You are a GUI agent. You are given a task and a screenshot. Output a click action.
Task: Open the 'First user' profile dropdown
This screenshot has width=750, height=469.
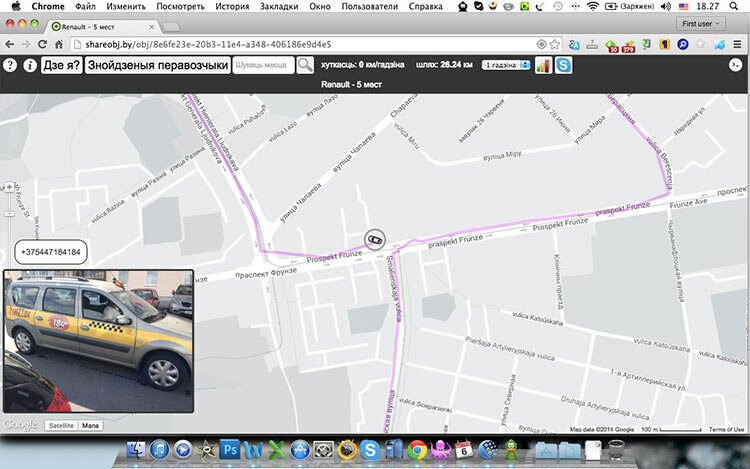coord(703,22)
